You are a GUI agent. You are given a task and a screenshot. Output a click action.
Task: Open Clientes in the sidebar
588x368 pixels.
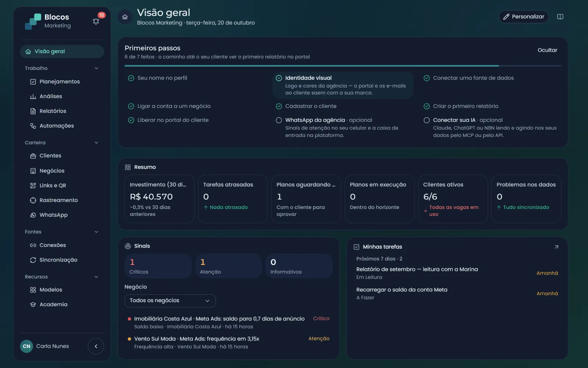click(62, 156)
